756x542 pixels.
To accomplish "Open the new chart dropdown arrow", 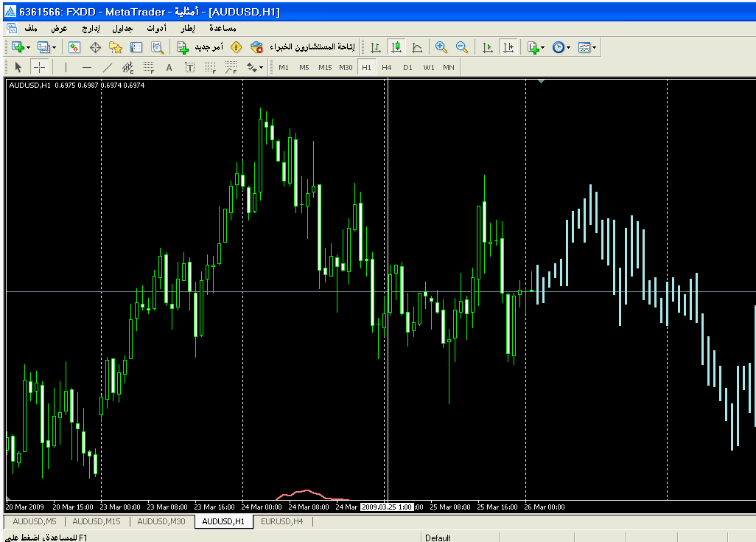I will pyautogui.click(x=28, y=47).
